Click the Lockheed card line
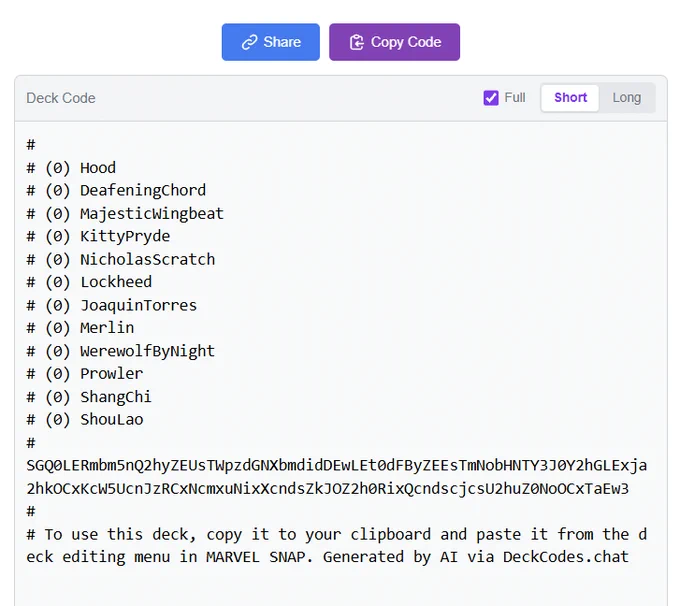 click(89, 282)
